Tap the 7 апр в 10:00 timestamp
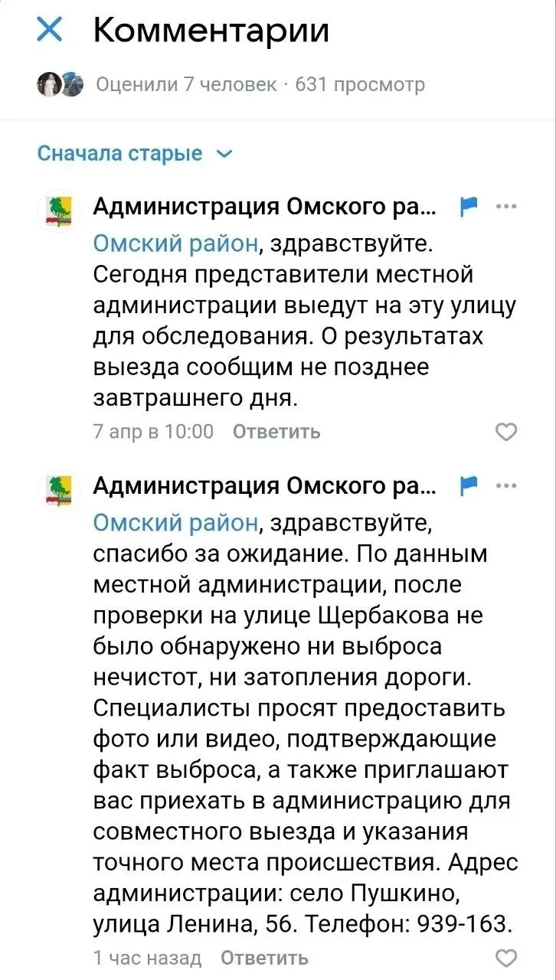This screenshot has width=556, height=980. click(153, 432)
